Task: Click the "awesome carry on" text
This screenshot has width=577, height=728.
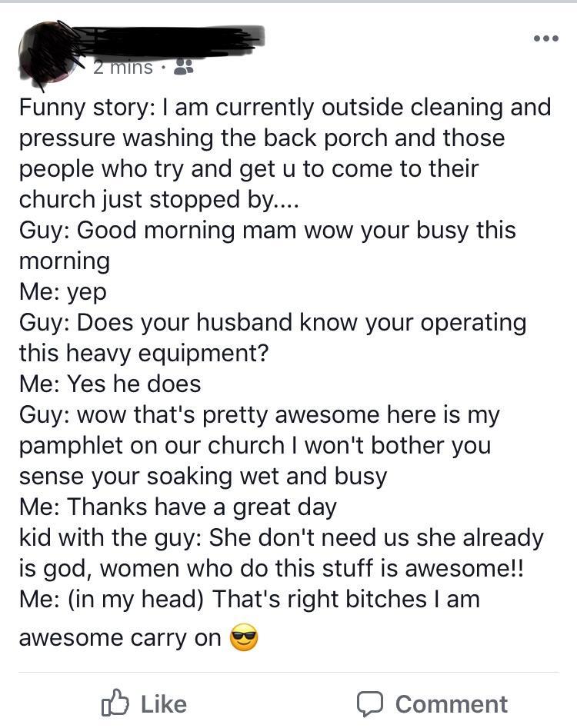Action: pyautogui.click(x=120, y=638)
